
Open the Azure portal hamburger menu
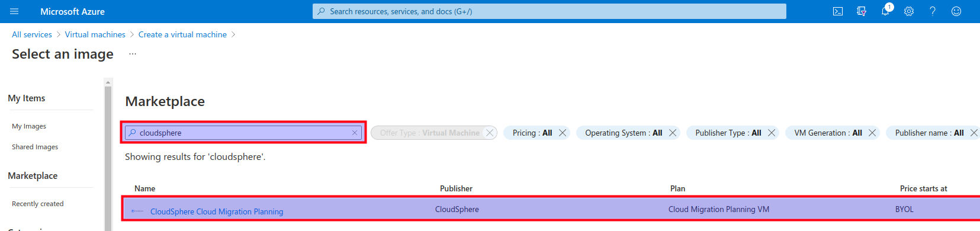[x=14, y=11]
